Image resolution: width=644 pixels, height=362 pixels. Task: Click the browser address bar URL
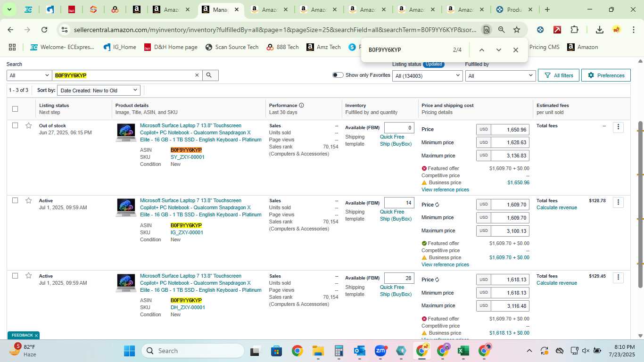[275, 30]
